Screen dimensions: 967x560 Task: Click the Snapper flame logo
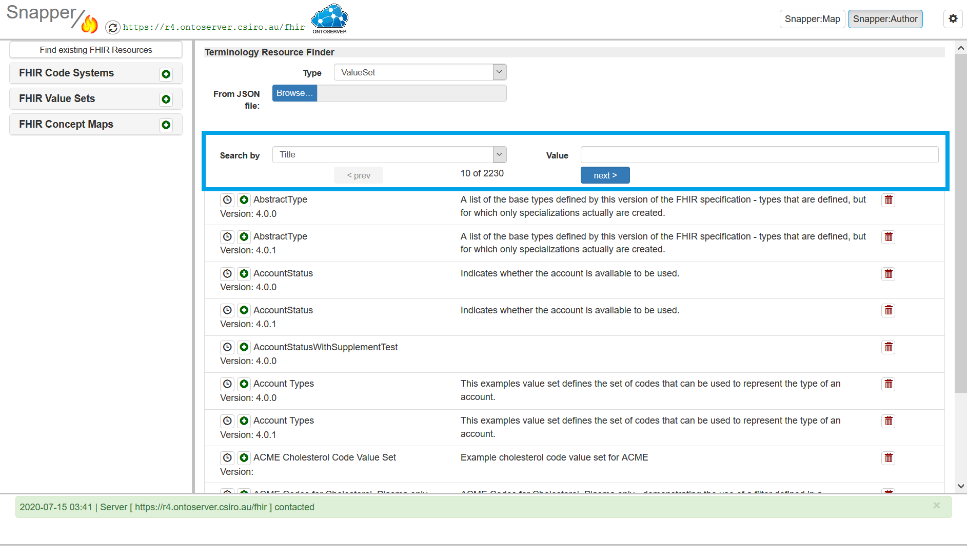coord(89,24)
